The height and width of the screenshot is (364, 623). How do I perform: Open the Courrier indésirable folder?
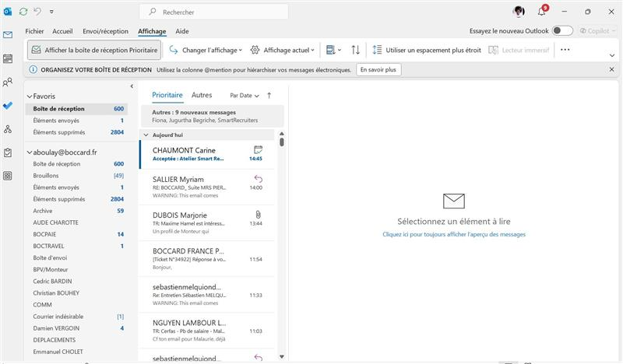point(76,317)
